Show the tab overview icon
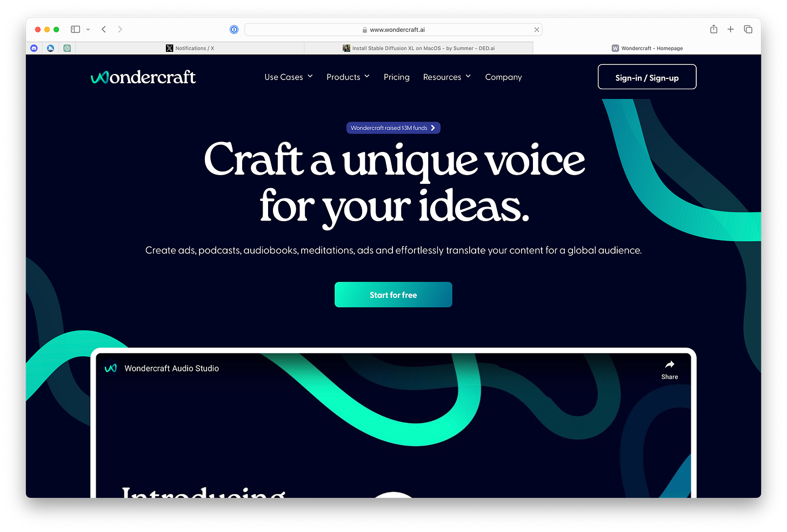The height and width of the screenshot is (532, 787). pos(748,29)
